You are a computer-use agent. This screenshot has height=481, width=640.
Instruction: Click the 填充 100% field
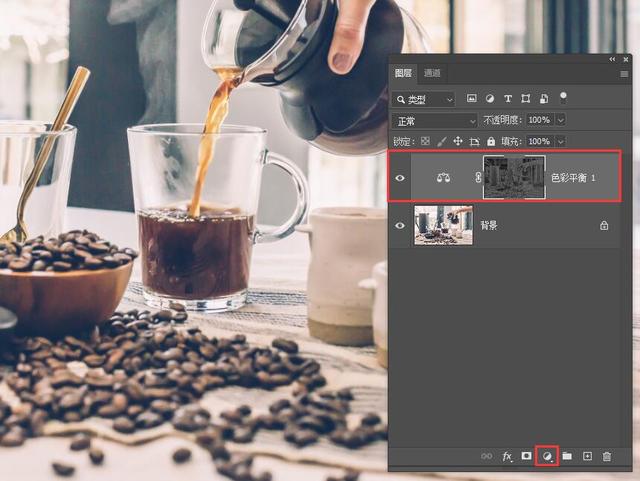pos(539,141)
